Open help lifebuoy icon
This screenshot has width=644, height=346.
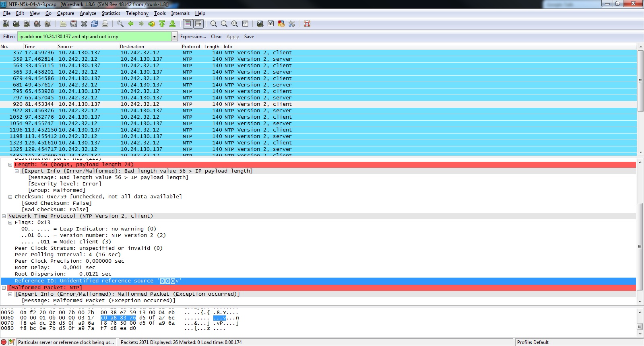point(307,24)
